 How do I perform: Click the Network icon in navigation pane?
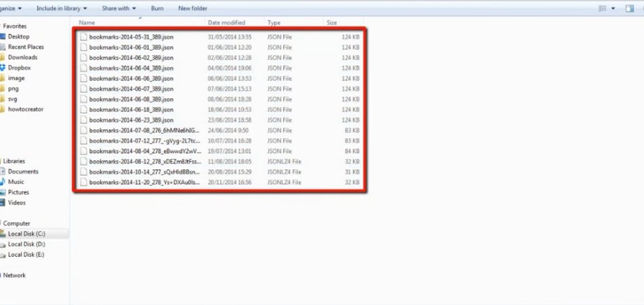(x=2, y=275)
